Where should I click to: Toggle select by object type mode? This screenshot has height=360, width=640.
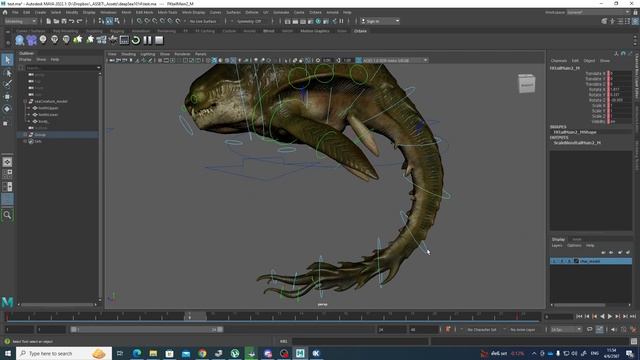(109, 21)
